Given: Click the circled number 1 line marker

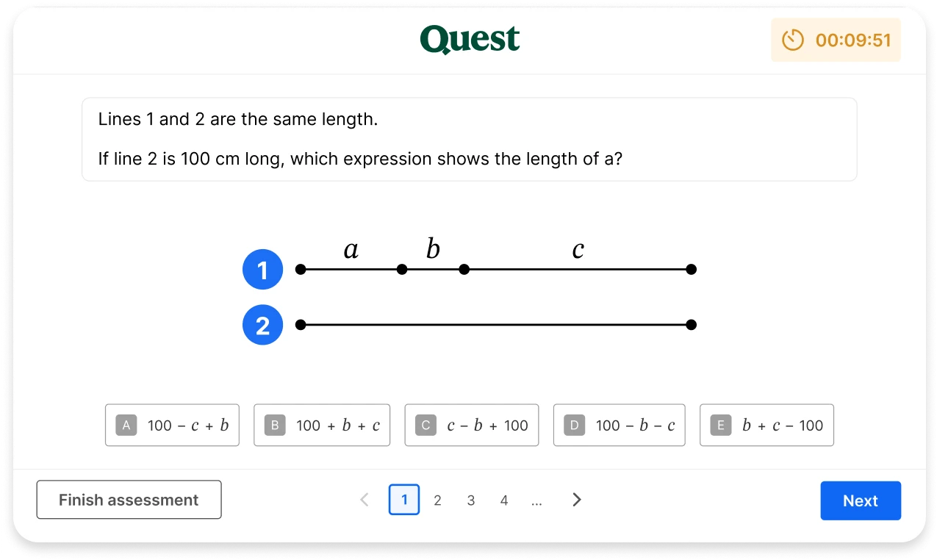Looking at the screenshot, I should click(262, 269).
